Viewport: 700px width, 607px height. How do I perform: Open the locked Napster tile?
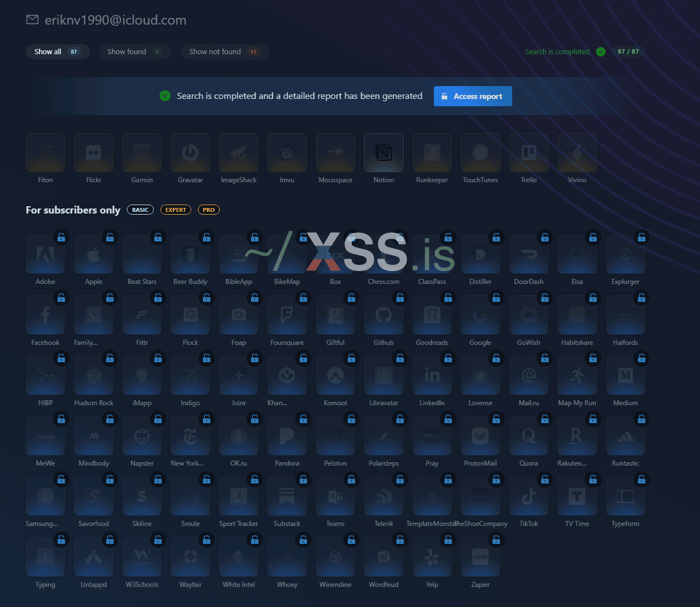tap(142, 436)
